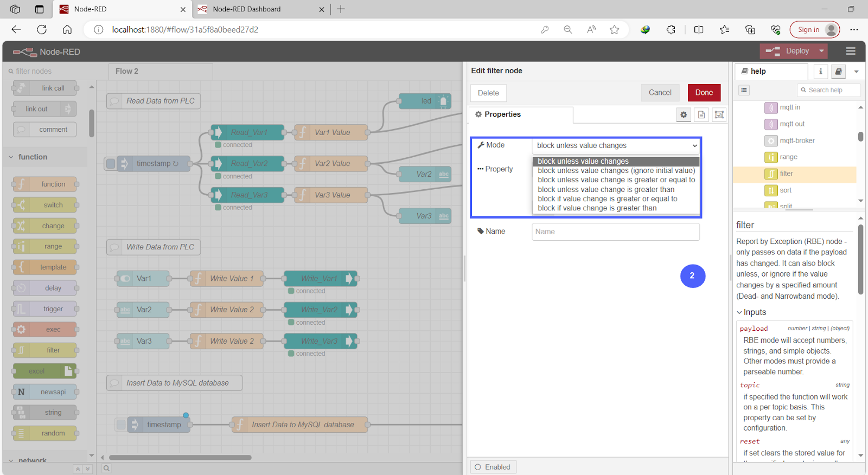This screenshot has width=868, height=475.
Task: Click the palette vertical scrollbar
Action: pos(92,124)
